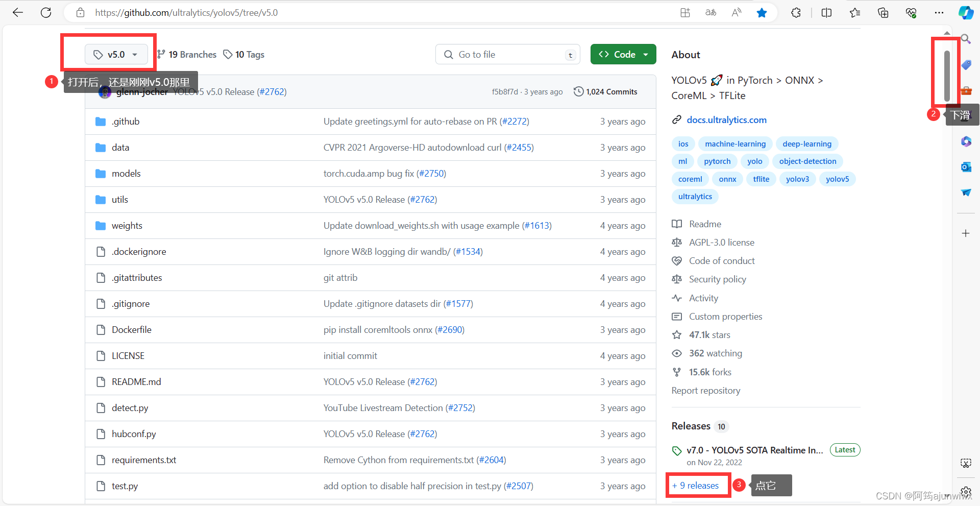Screen dimensions: 980x506
Task: Open docs.ultralytics.com link
Action: pyautogui.click(x=726, y=120)
